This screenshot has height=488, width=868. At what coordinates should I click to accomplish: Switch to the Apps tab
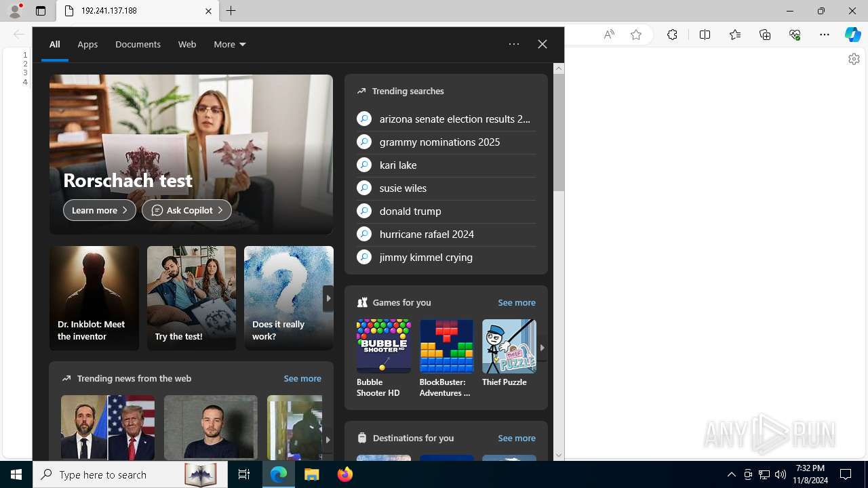pyautogui.click(x=87, y=44)
